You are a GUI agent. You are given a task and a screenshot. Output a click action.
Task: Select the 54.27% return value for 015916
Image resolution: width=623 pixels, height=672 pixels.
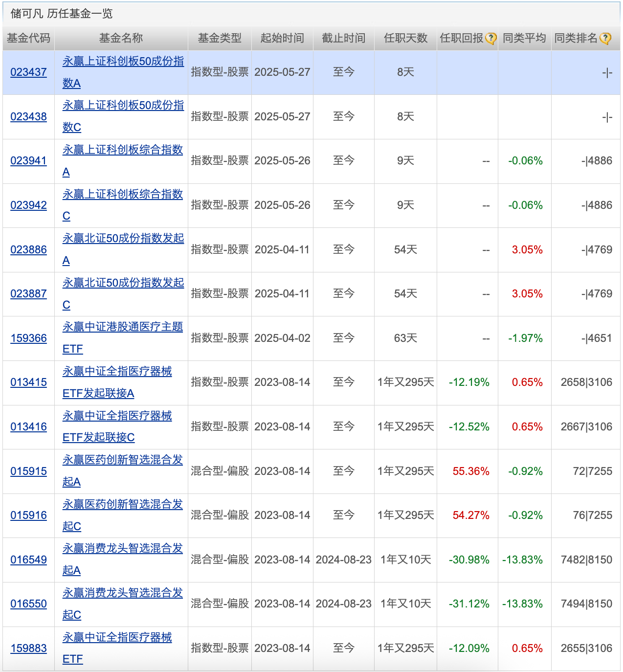(x=471, y=515)
